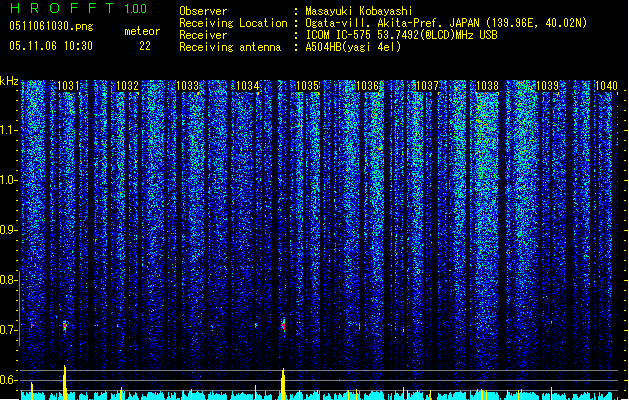Click the 1.0 kHz frequency tick label
Screen dimensions: 629x400
coord(8,180)
